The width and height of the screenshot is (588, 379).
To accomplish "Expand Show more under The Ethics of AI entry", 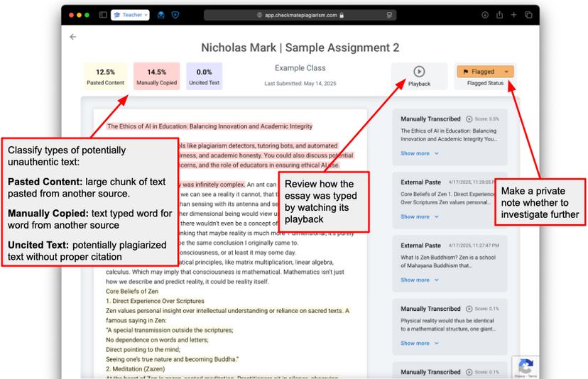I will pyautogui.click(x=419, y=153).
